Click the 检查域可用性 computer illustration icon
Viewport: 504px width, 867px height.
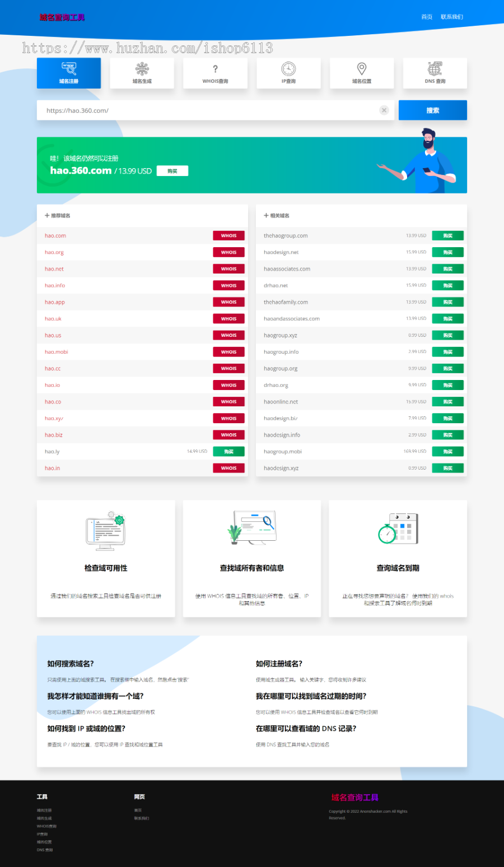tap(105, 531)
